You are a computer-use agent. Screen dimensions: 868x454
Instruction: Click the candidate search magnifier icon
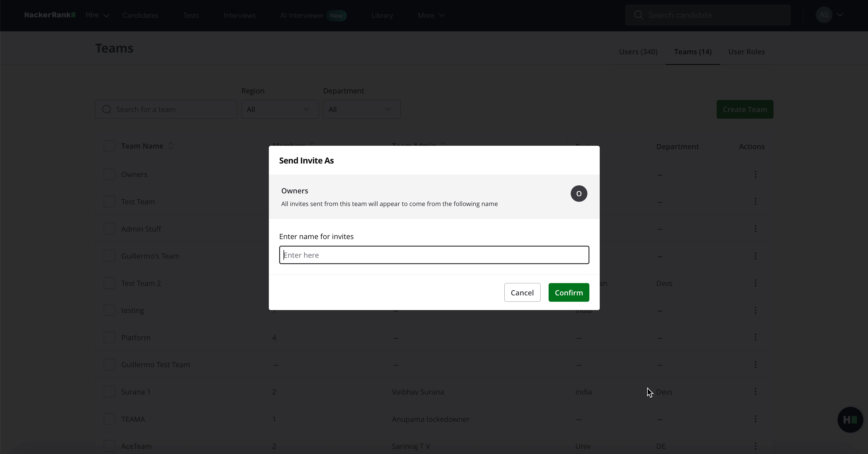click(638, 15)
